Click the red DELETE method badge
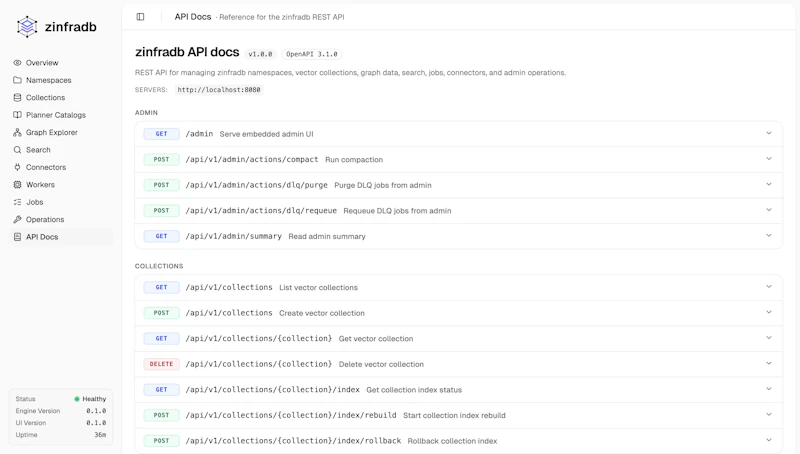The width and height of the screenshot is (800, 454). 161,364
